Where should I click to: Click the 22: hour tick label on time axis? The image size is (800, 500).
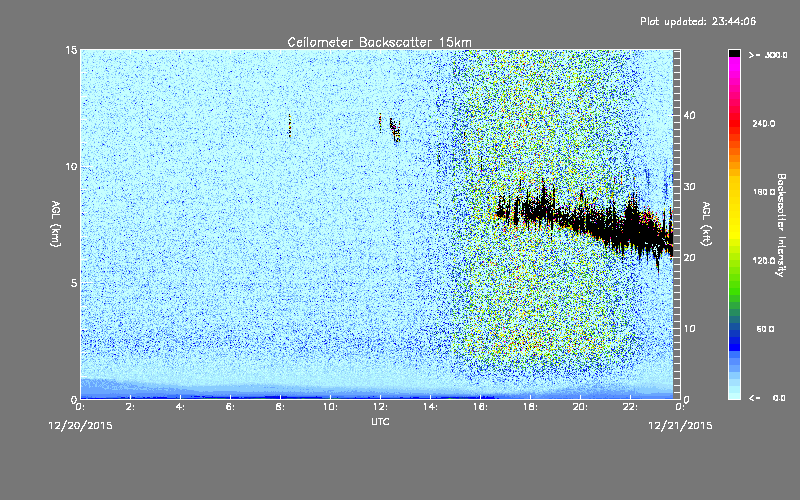click(631, 407)
